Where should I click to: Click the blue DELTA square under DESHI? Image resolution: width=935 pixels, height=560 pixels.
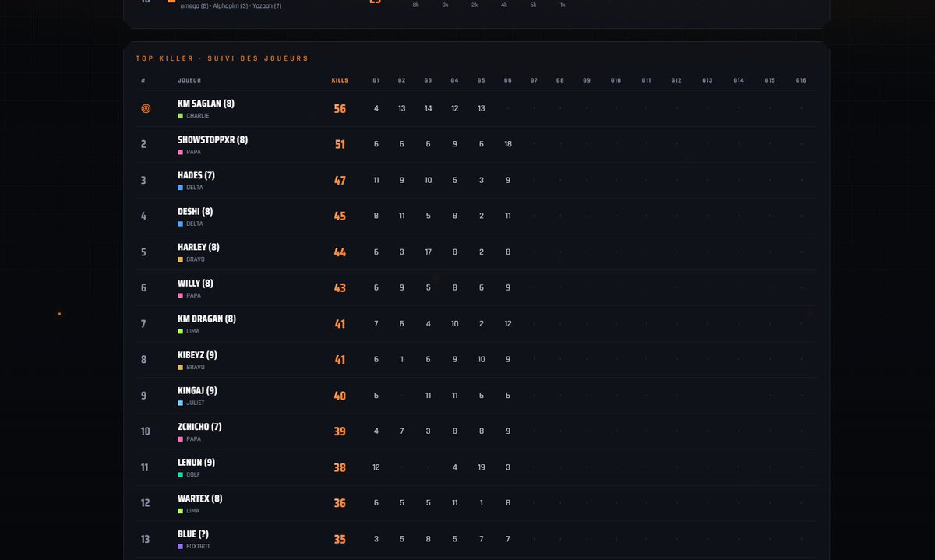pyautogui.click(x=180, y=224)
